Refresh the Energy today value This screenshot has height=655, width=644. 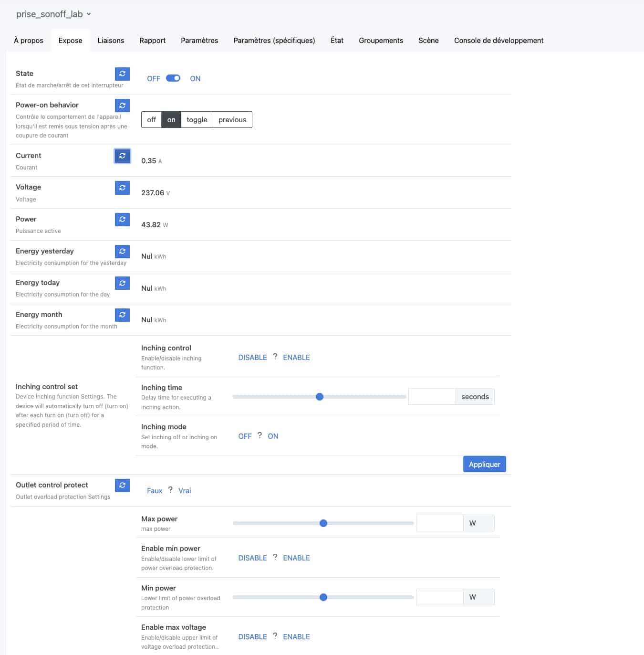click(122, 283)
